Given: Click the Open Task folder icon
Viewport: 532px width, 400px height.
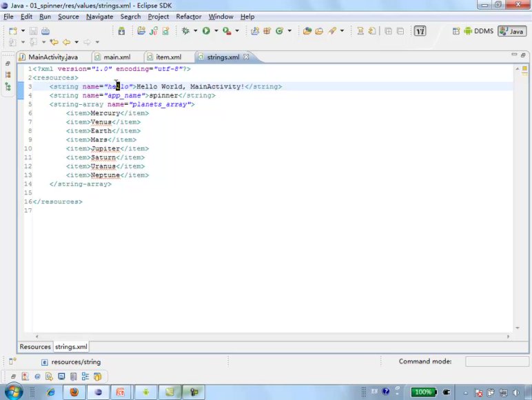Looking at the screenshot, I should pyautogui.click(x=319, y=31).
